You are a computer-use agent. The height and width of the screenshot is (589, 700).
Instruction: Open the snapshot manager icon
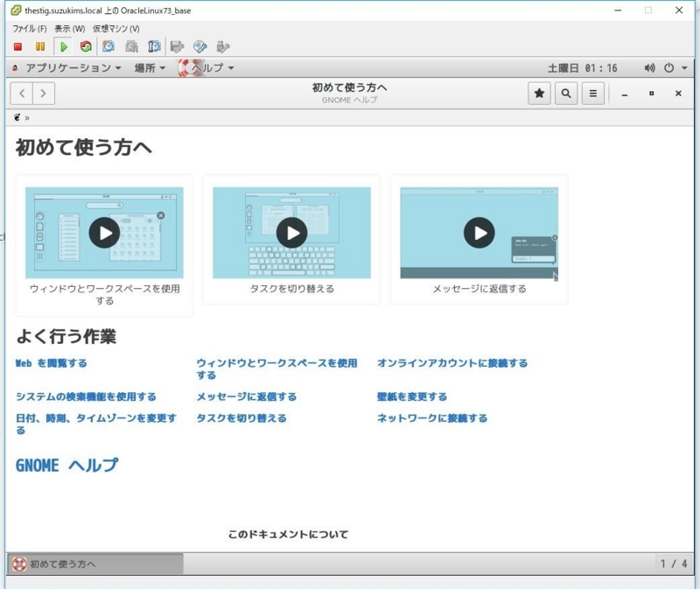154,46
